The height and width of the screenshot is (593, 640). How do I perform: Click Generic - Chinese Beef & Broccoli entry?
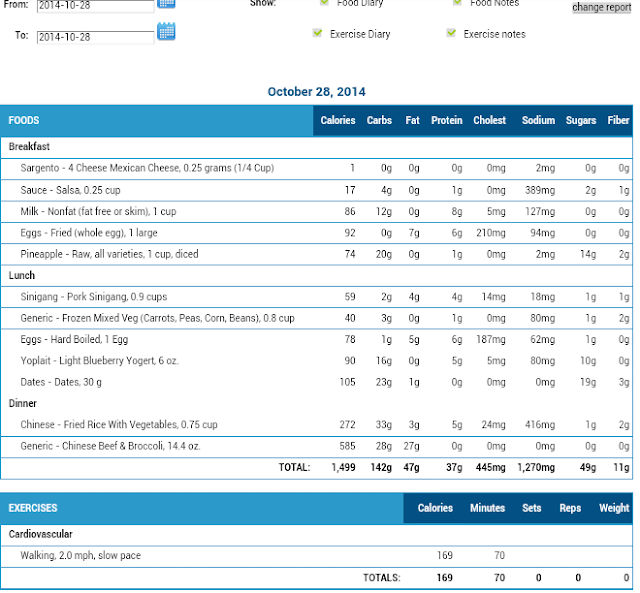111,446
